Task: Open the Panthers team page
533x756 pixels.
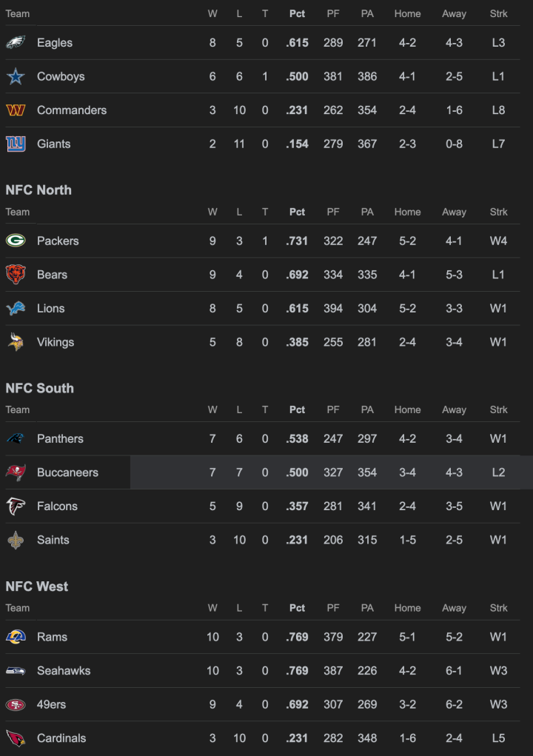Action: tap(60, 439)
